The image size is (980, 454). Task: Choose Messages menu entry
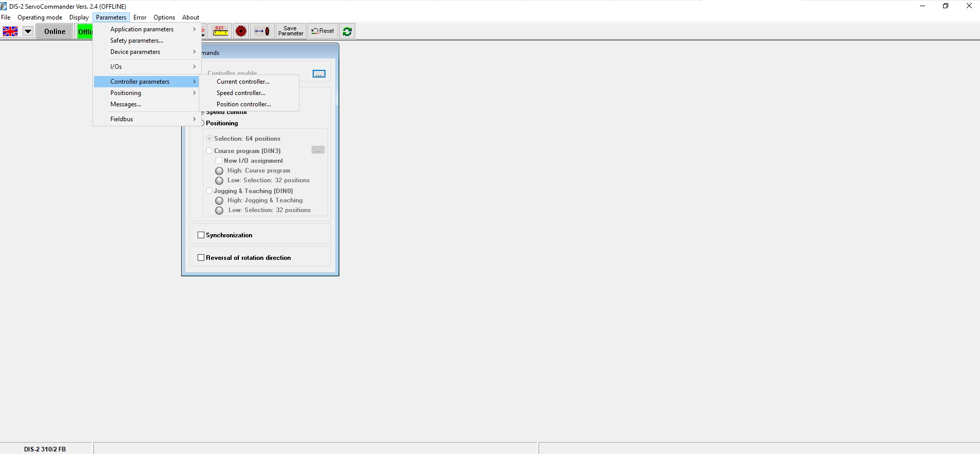[x=146, y=104]
